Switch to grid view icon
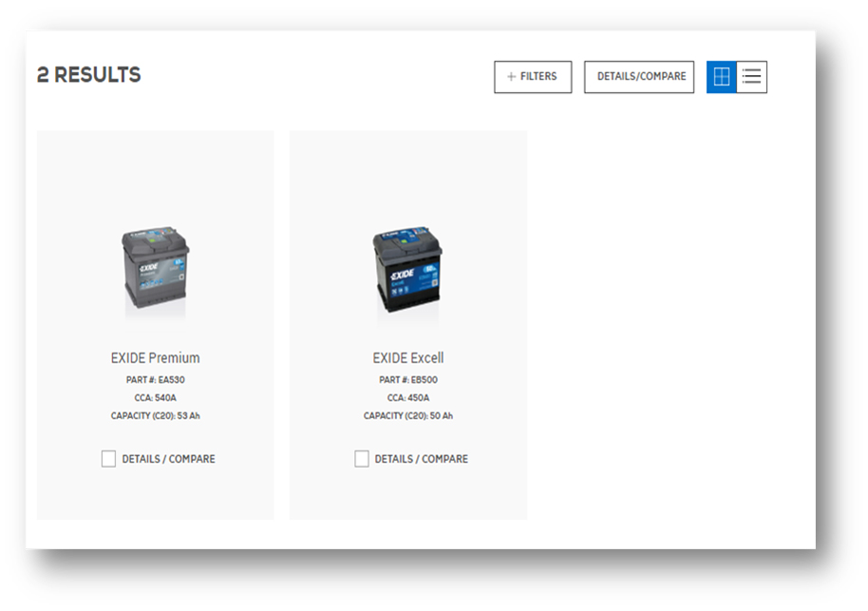This screenshot has height=611, width=868. (722, 76)
